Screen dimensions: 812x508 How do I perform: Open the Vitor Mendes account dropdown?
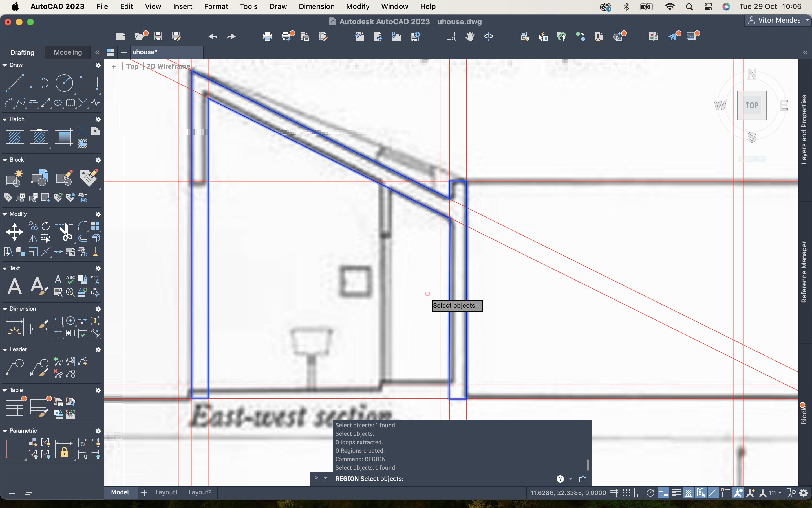(x=778, y=21)
